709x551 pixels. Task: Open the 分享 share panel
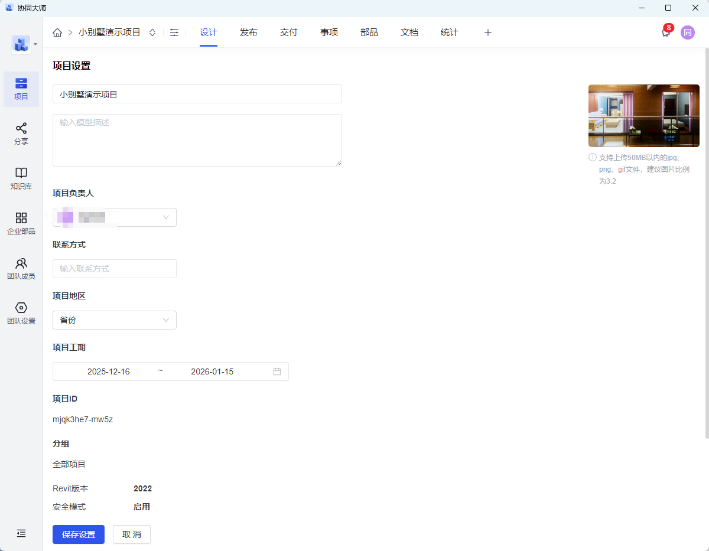[21, 133]
